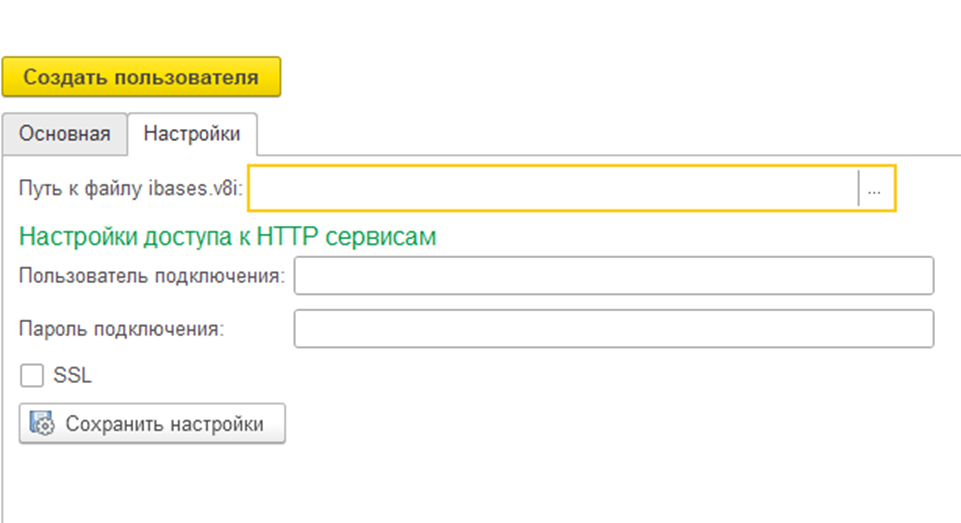This screenshot has height=523, width=961.
Task: Click the Пользователь подключения label
Action: tap(151, 276)
